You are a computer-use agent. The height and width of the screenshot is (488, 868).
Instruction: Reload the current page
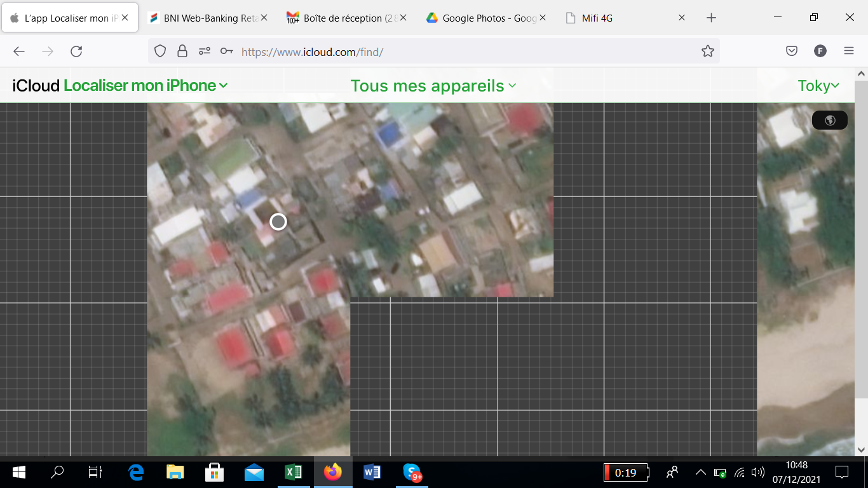(x=76, y=51)
